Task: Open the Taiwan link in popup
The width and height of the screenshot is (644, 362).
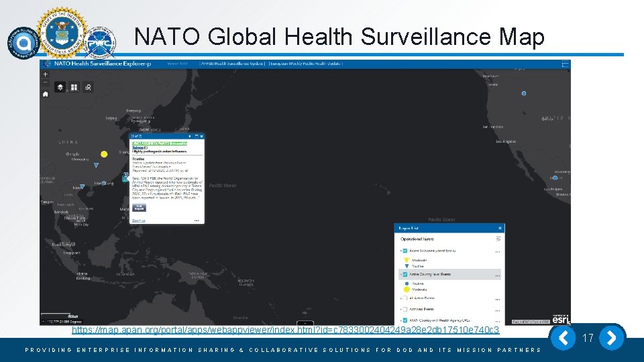Action: pyautogui.click(x=138, y=147)
